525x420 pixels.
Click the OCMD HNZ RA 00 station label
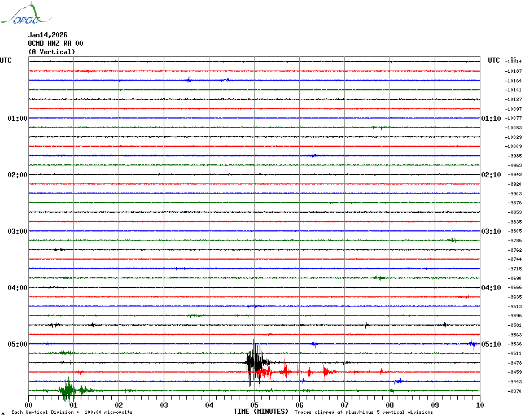55,43
